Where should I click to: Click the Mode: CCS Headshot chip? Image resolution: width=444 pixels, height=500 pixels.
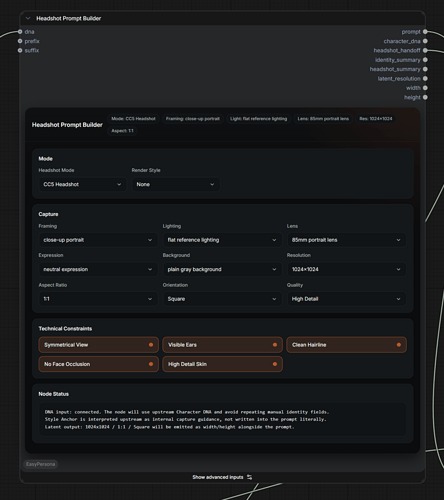[133, 119]
